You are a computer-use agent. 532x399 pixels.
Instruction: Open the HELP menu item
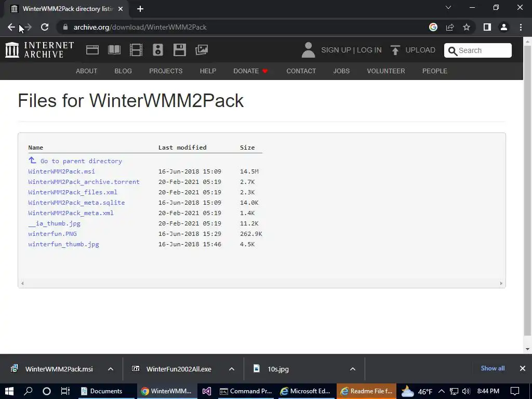click(x=208, y=71)
